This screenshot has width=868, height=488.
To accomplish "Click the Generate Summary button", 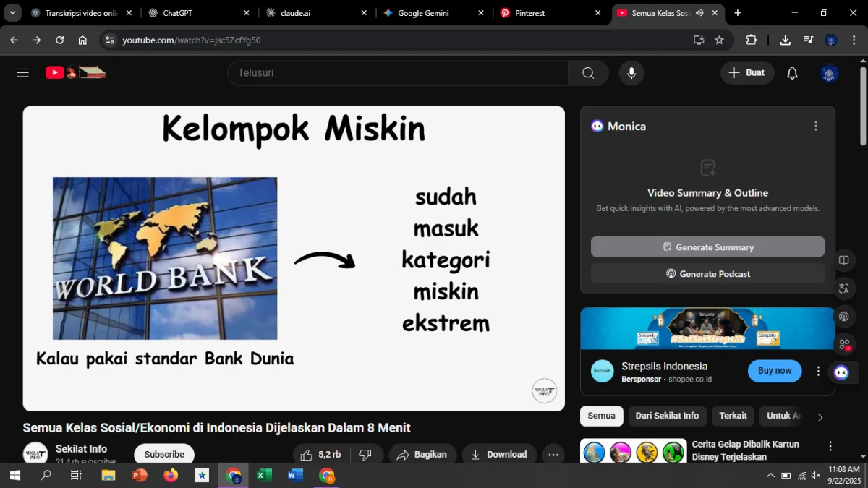I will click(707, 247).
